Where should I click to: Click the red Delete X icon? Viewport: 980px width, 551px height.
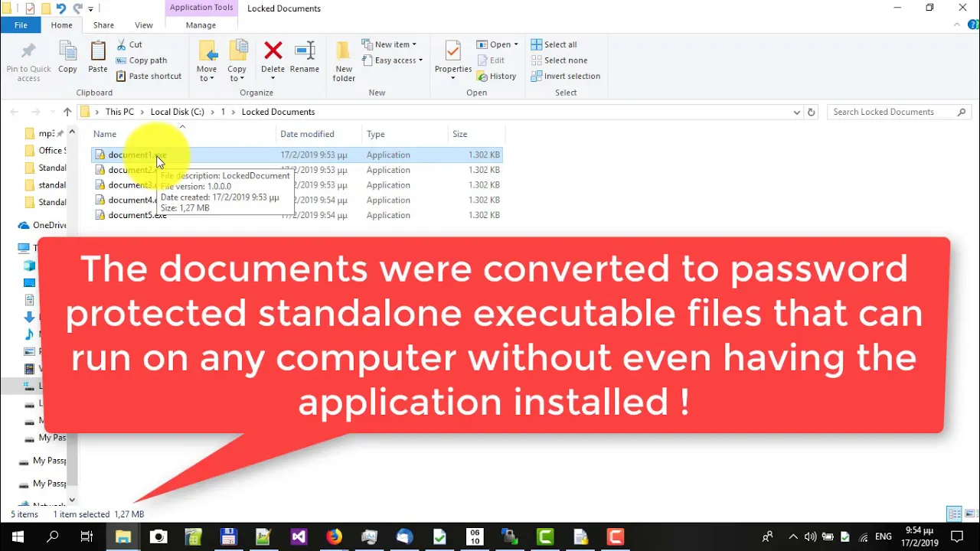[x=273, y=51]
